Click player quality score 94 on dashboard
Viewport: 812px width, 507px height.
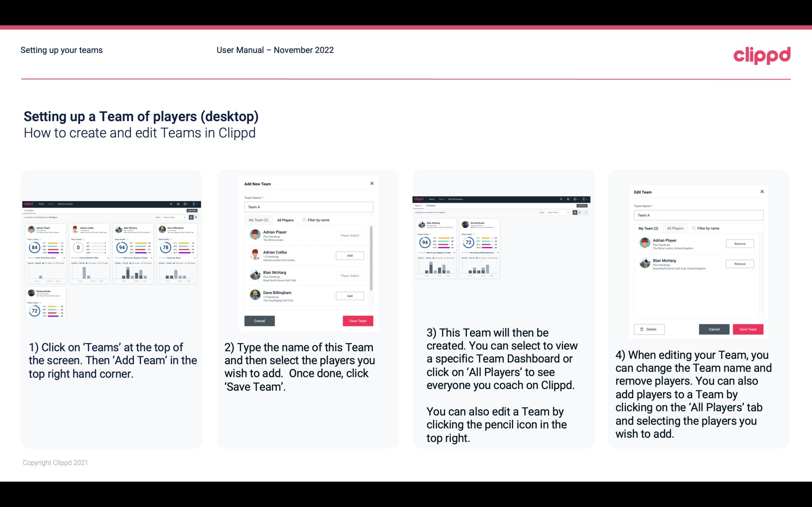pos(121,247)
